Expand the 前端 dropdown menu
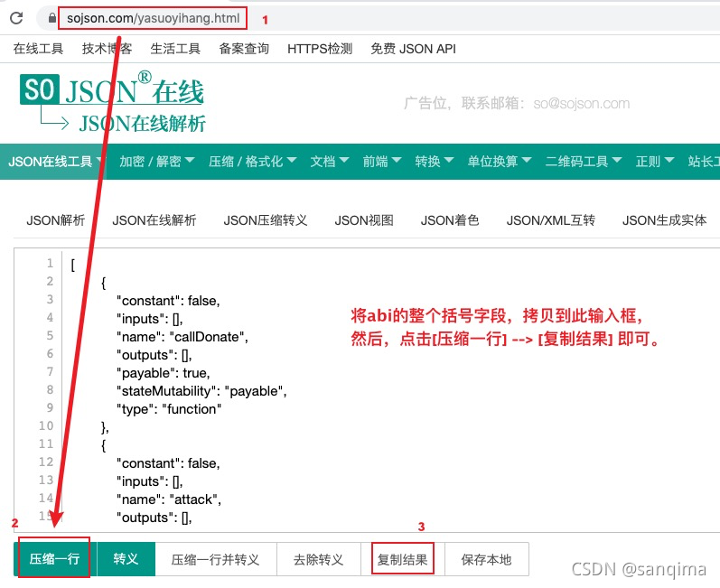Screen dimensions: 720x588 [382, 161]
